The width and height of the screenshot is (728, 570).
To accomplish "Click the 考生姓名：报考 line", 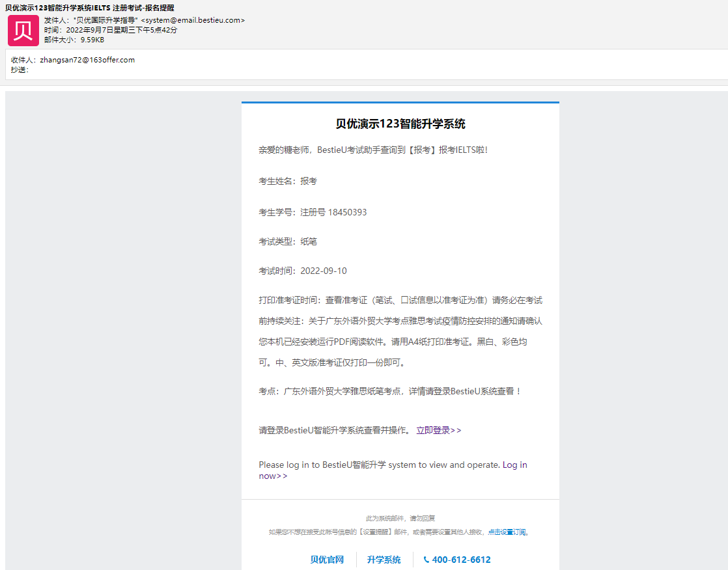I will 288,182.
